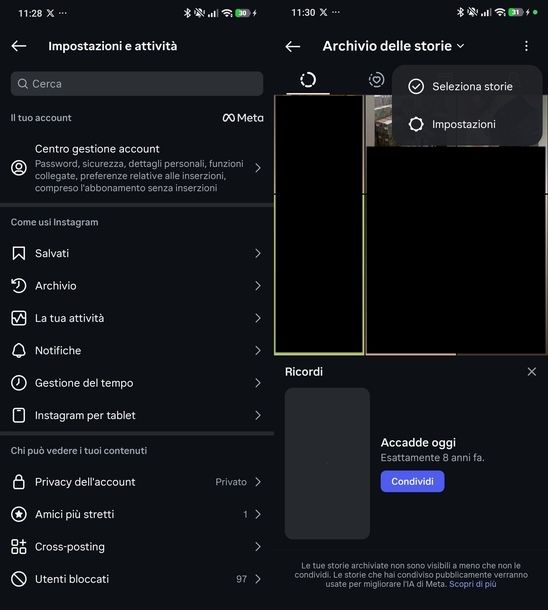This screenshot has height=610, width=548.
Task: Click La tua attività graph icon
Action: [x=19, y=318]
